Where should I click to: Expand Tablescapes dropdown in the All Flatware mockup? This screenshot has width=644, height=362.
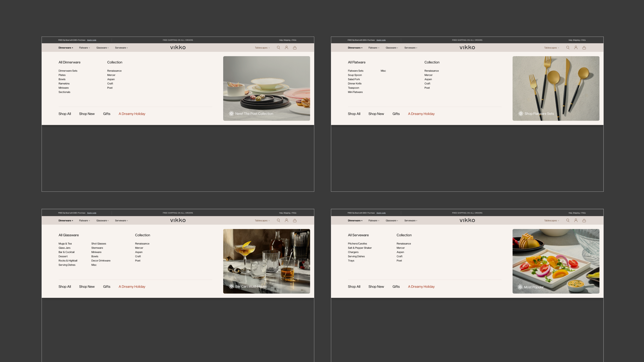[x=551, y=48]
